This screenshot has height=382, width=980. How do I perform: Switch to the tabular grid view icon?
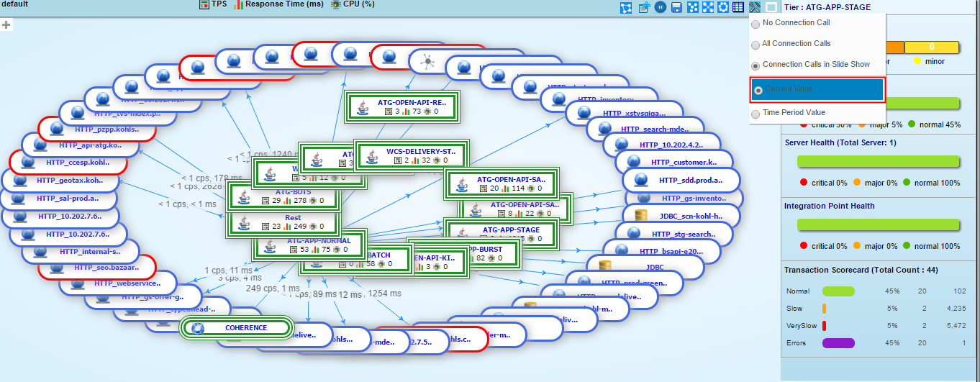coord(738,7)
